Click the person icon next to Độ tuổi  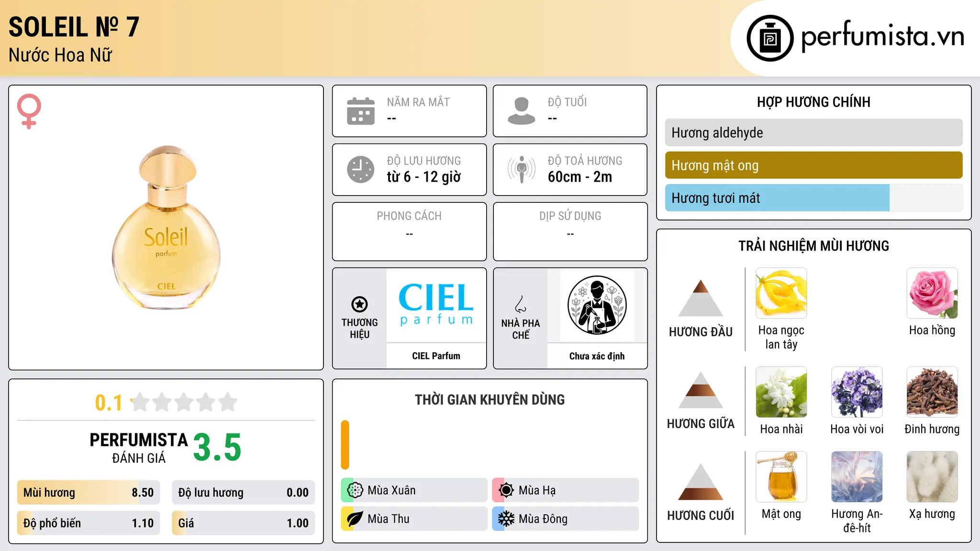coord(522,111)
